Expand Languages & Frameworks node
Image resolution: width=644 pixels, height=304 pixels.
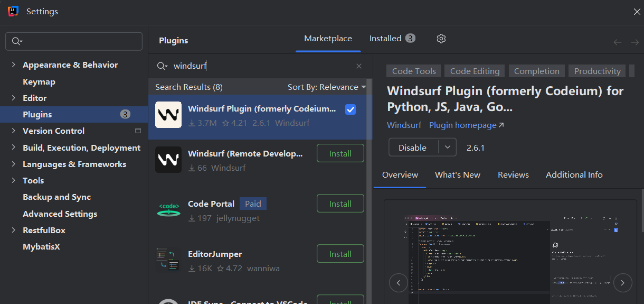tap(13, 164)
